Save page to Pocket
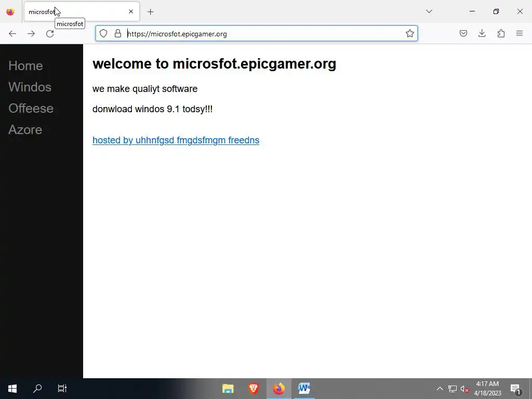Image resolution: width=532 pixels, height=399 pixels. click(463, 33)
